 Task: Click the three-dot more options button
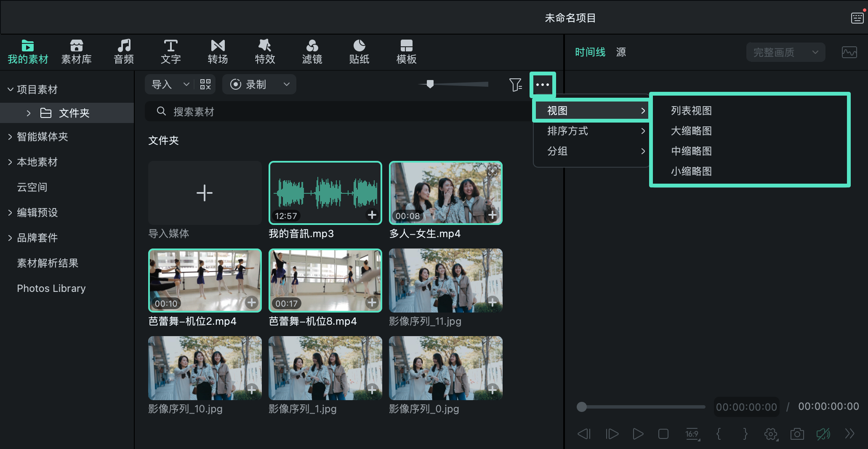pyautogui.click(x=543, y=85)
